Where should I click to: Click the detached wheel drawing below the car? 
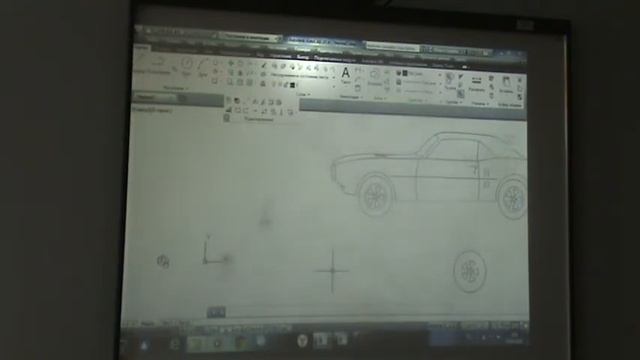point(470,271)
